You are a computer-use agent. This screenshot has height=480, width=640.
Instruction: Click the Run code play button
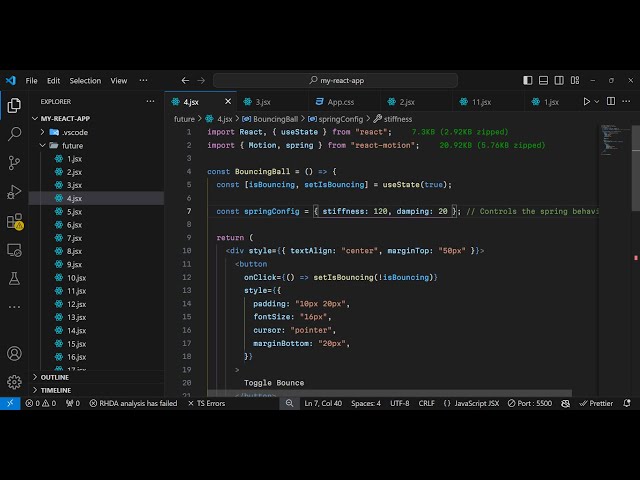point(587,101)
